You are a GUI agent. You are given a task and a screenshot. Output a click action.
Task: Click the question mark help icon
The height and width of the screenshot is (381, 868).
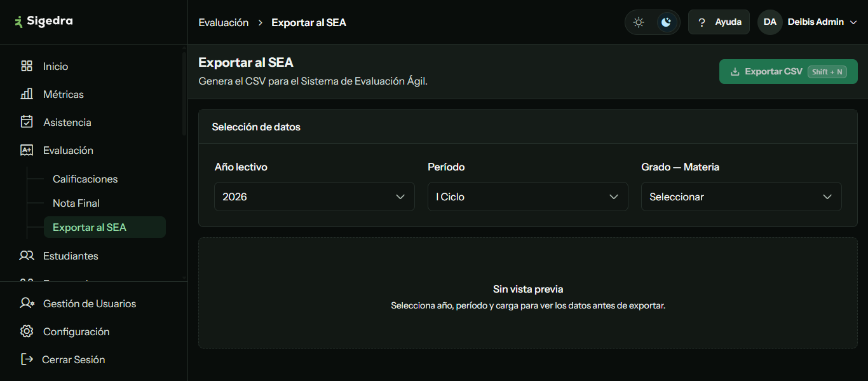(x=702, y=22)
